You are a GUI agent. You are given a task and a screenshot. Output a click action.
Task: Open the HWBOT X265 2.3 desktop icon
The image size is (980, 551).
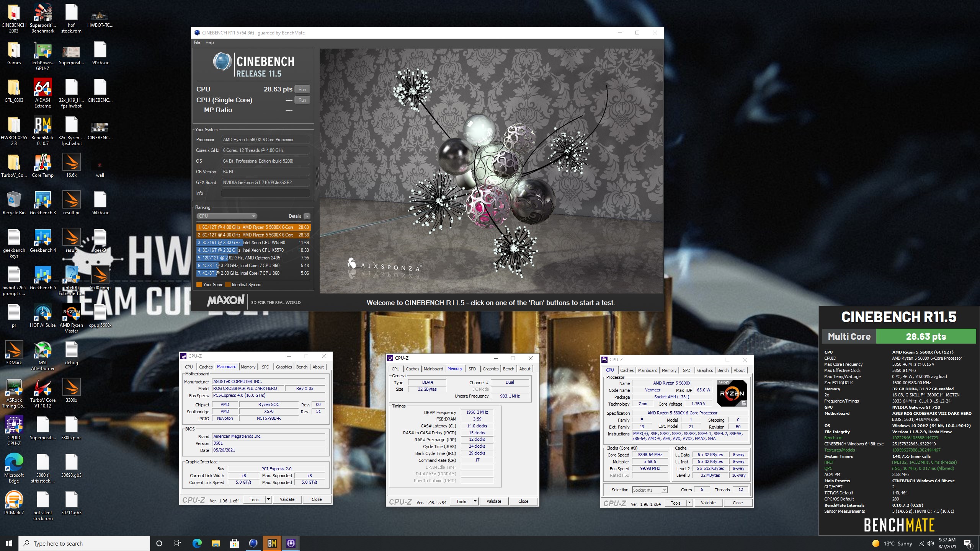click(14, 131)
